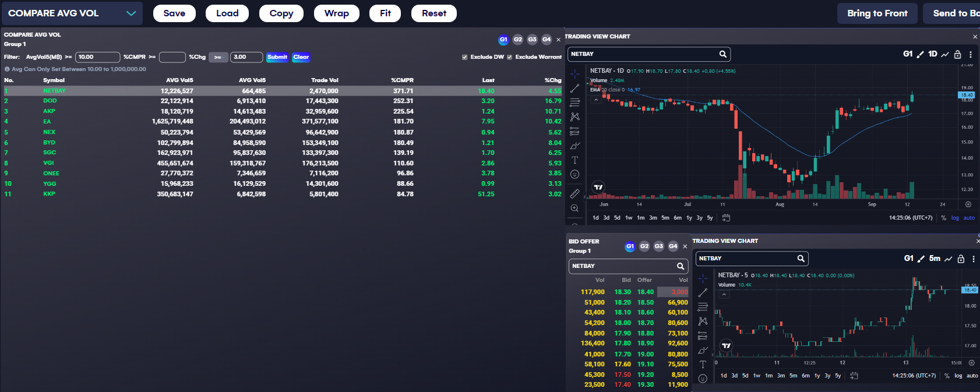
Task: Click Bring to Front button
Action: click(877, 13)
